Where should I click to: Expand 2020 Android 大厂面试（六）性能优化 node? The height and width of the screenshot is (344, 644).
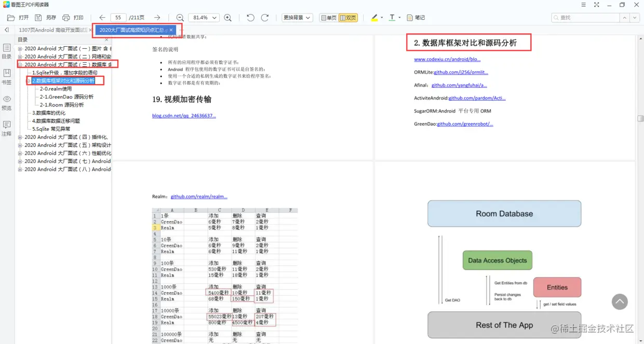coord(20,153)
